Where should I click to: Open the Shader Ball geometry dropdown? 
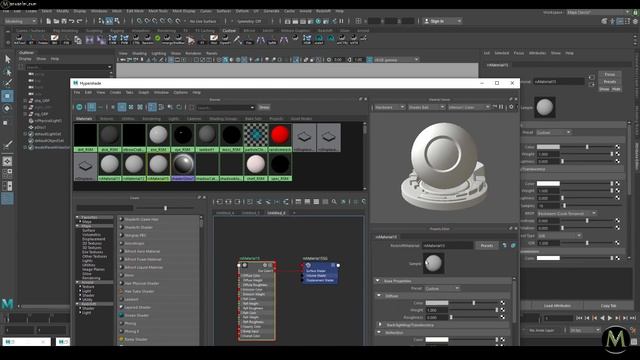click(x=426, y=107)
